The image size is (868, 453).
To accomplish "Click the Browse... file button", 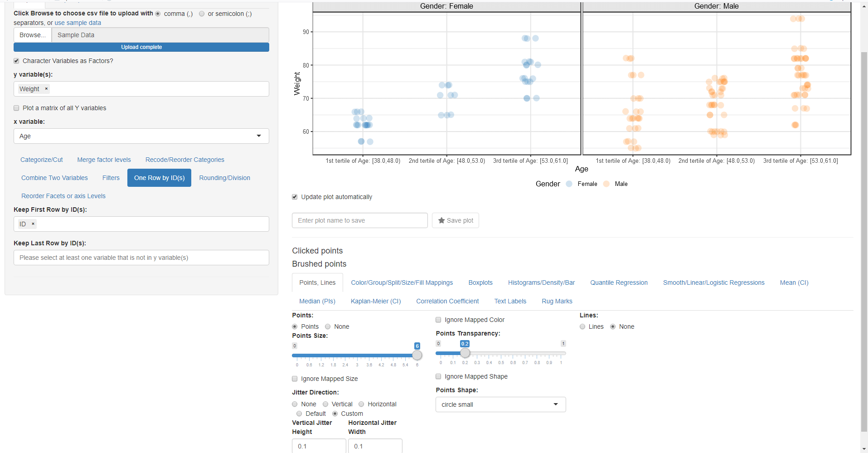I will click(33, 35).
